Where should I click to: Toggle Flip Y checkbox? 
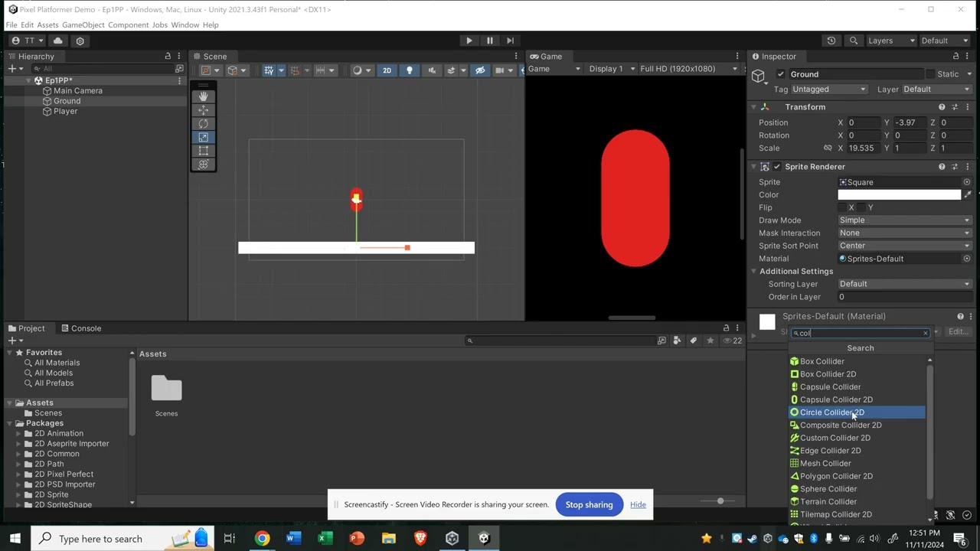[x=862, y=207]
